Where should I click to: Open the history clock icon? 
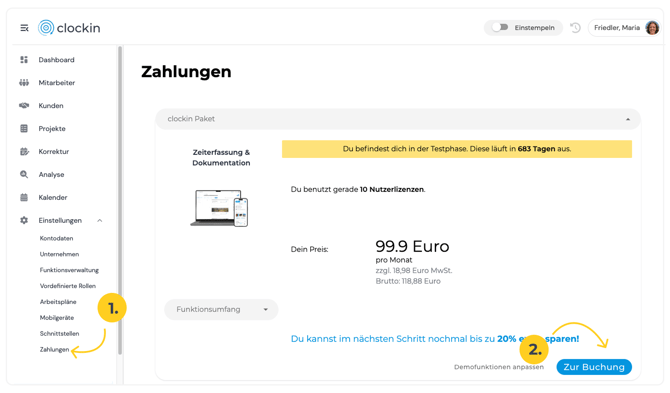click(x=576, y=28)
